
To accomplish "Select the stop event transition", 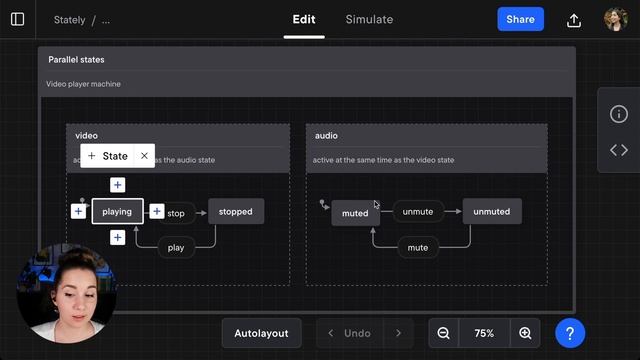I will pos(176,213).
